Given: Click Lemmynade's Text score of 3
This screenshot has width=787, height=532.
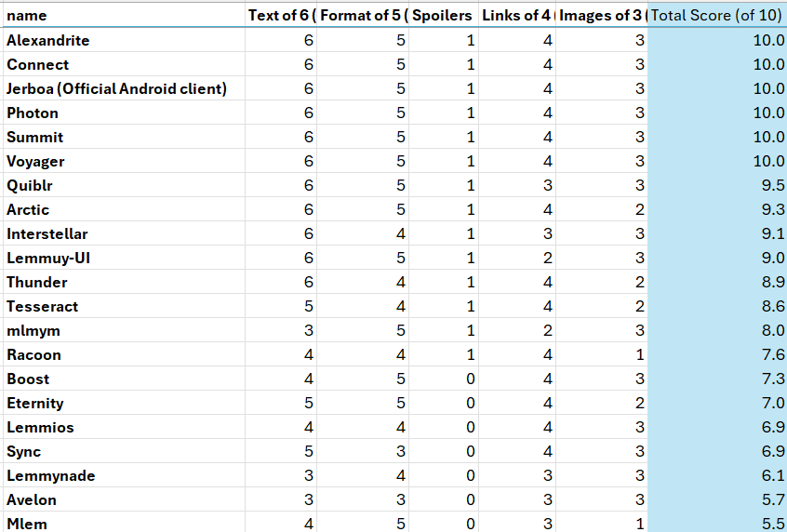Looking at the screenshot, I should click(x=281, y=475).
